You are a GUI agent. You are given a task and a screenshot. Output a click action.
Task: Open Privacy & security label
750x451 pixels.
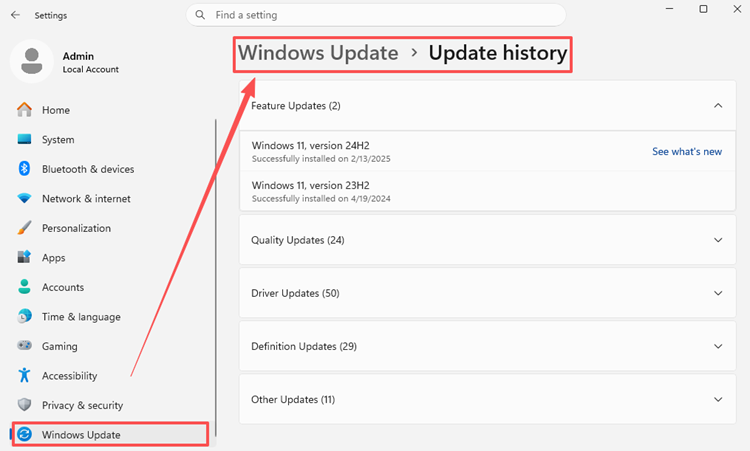tap(82, 405)
